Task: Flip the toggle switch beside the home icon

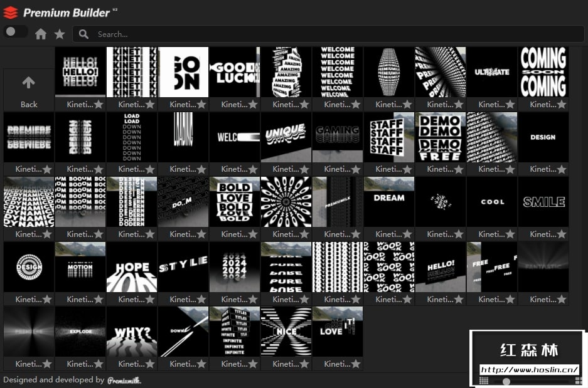Action: 16,31
